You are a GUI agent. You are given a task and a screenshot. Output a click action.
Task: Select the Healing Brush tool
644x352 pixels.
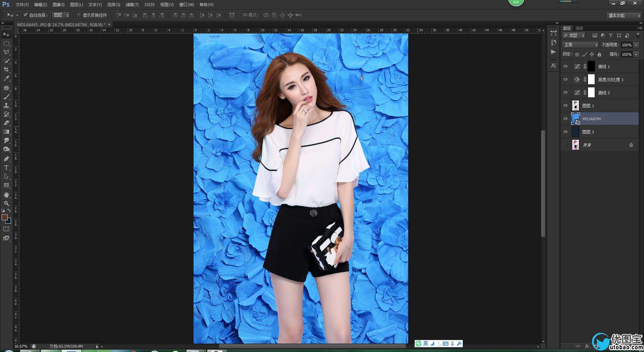pos(6,88)
